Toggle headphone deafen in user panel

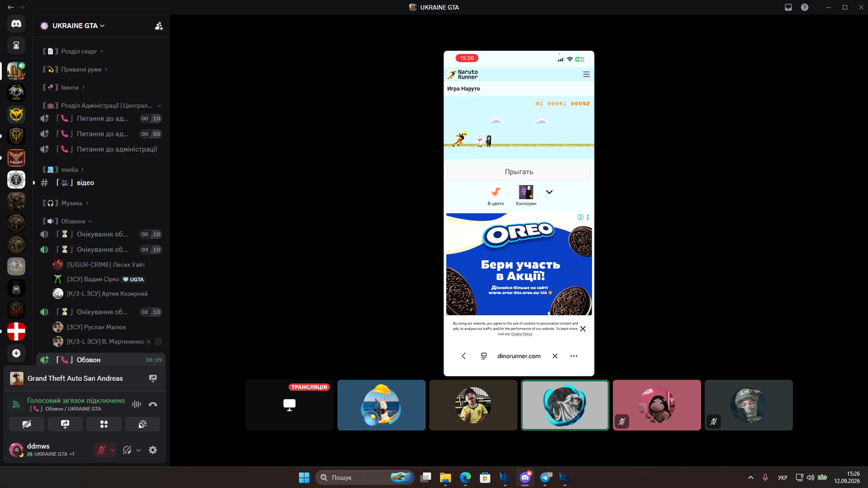pos(127,450)
